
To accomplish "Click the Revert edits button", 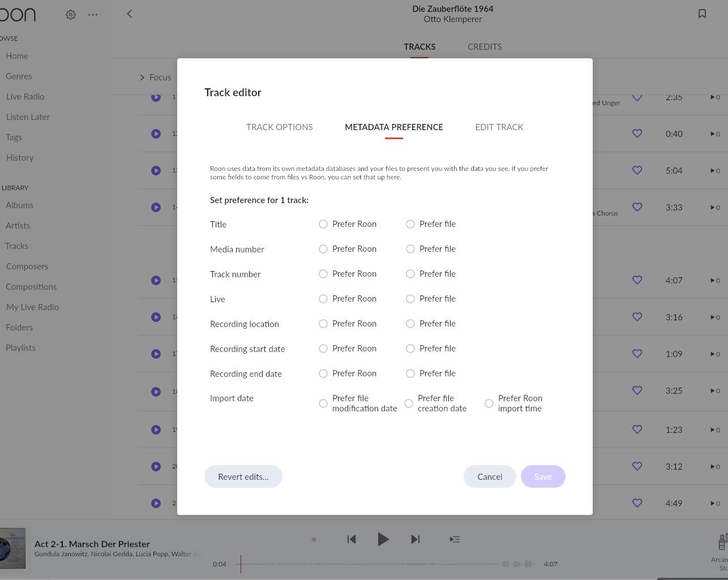I will (243, 476).
